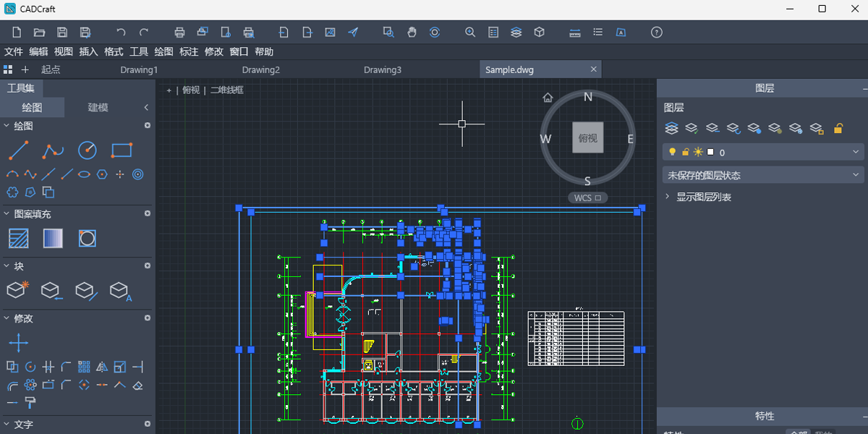Click the Open folder icon in toolbar
Screen dimensions: 868x434
[x=40, y=32]
